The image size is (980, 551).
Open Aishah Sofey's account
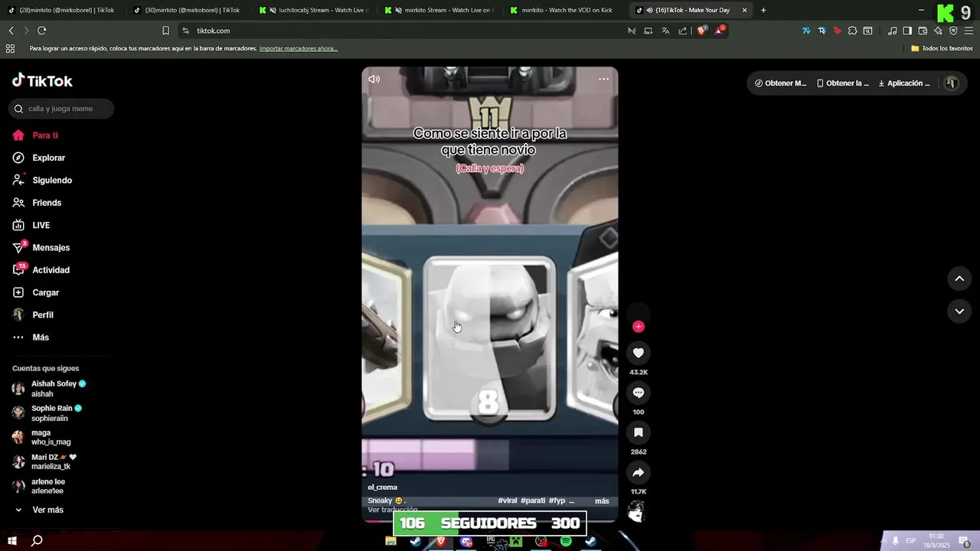pos(49,389)
